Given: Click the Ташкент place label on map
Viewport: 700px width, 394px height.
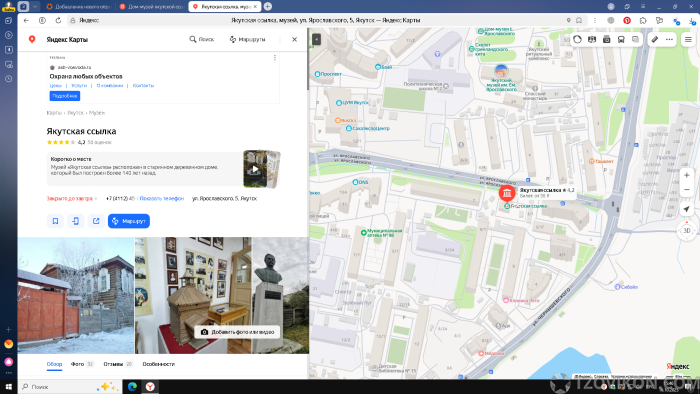Looking at the screenshot, I should coord(601,161).
